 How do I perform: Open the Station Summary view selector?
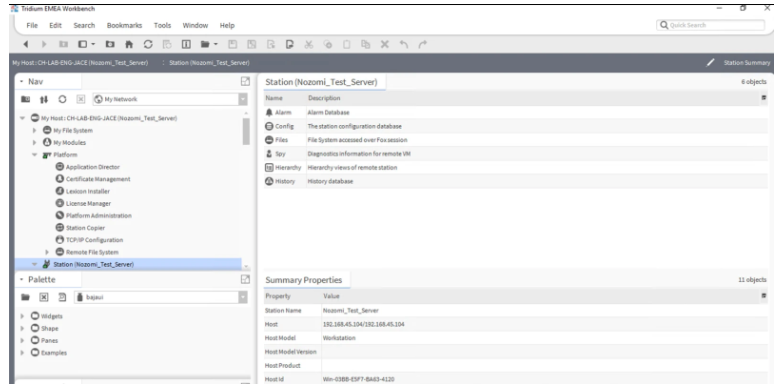(x=747, y=63)
